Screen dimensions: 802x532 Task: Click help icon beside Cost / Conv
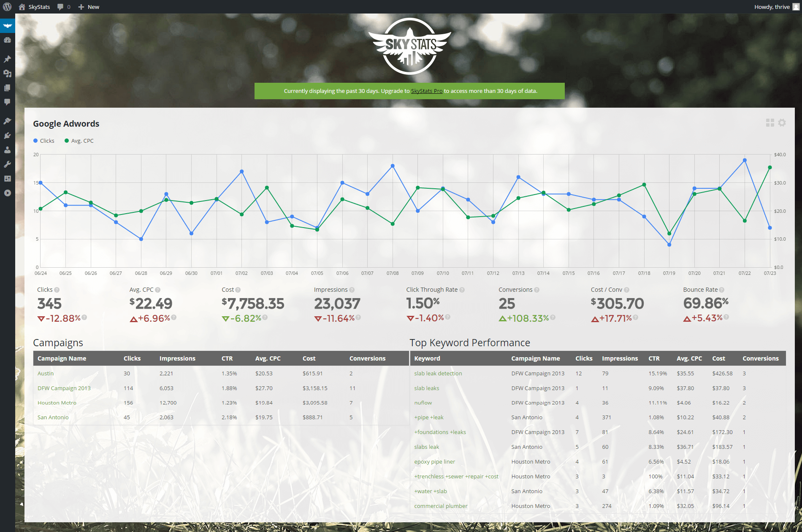[x=627, y=290]
